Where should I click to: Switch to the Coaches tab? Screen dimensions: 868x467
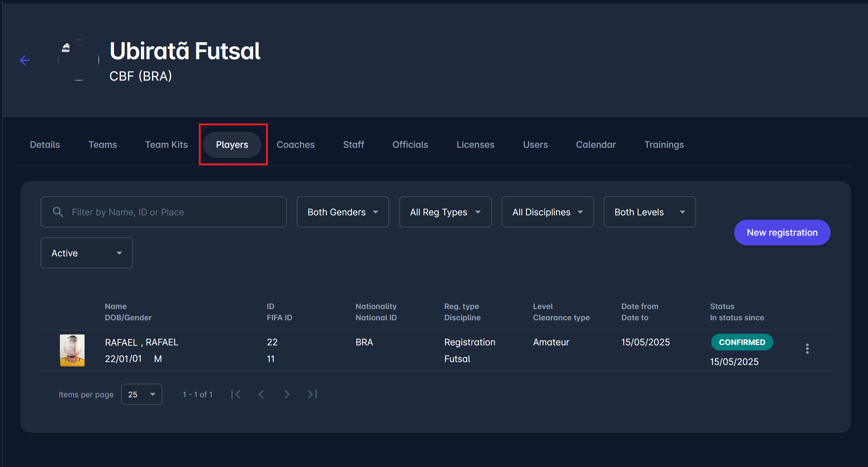tap(295, 145)
